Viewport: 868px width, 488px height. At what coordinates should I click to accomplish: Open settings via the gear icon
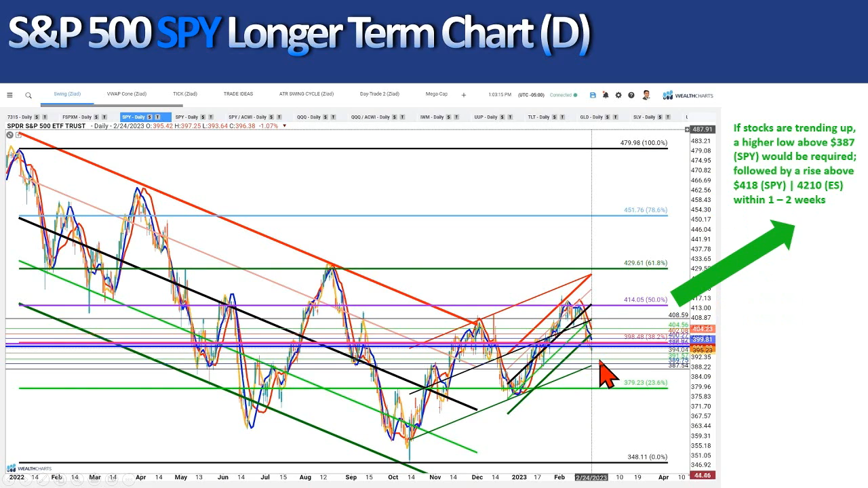click(x=618, y=95)
